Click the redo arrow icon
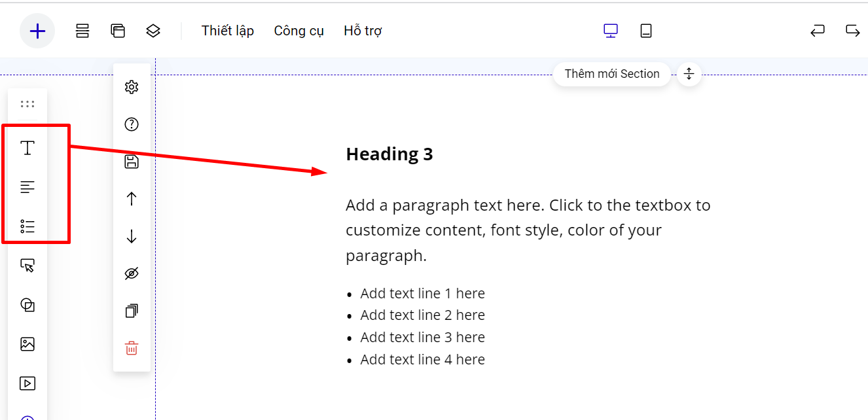Viewport: 868px width, 420px height. [852, 31]
